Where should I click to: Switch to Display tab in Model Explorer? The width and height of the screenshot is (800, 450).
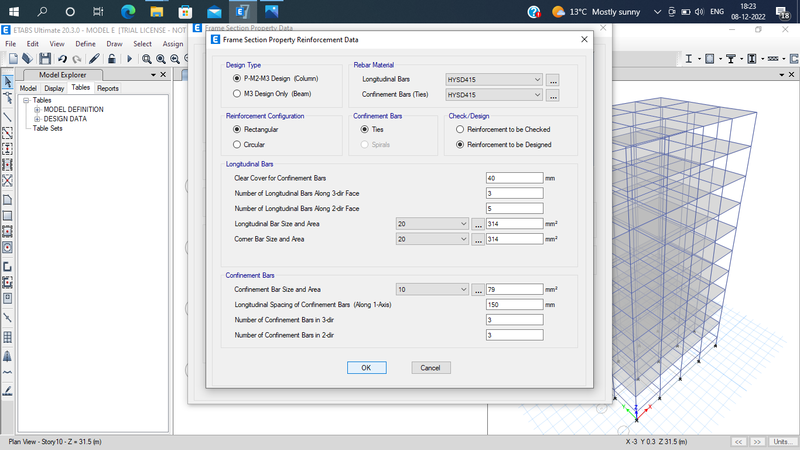pyautogui.click(x=54, y=88)
